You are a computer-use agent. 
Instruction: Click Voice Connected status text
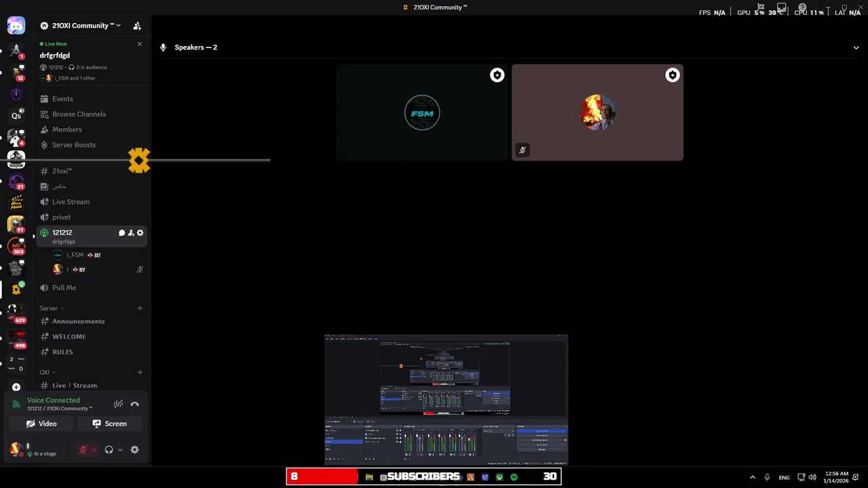click(53, 401)
